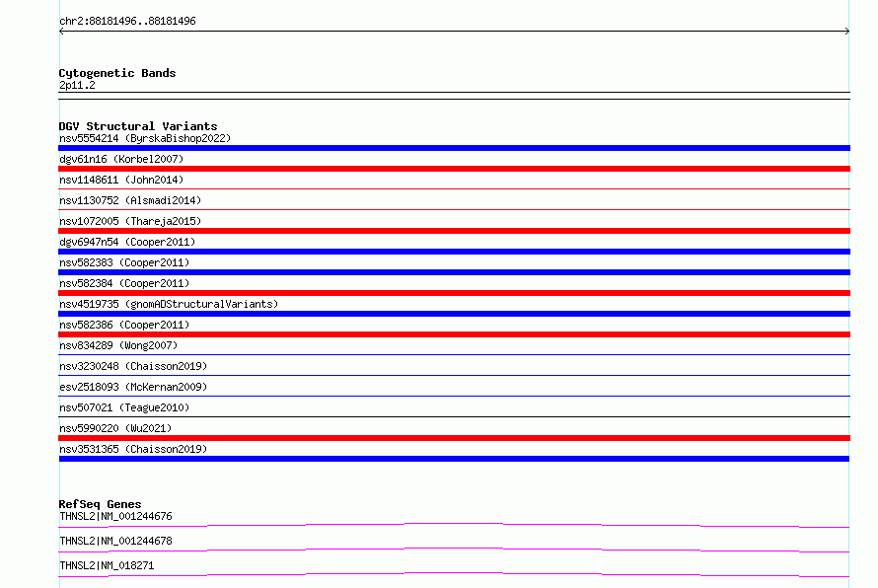Click the nsv834289 (Wong2007) label
This screenshot has width=878, height=588.
click(x=118, y=345)
